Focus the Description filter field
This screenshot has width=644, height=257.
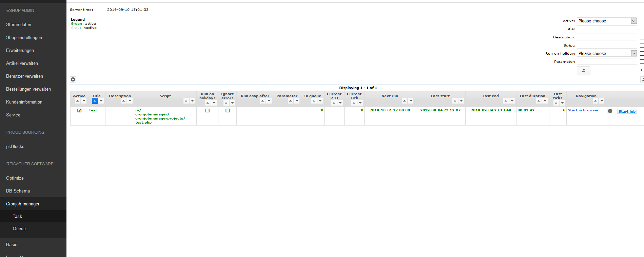pyautogui.click(x=607, y=37)
